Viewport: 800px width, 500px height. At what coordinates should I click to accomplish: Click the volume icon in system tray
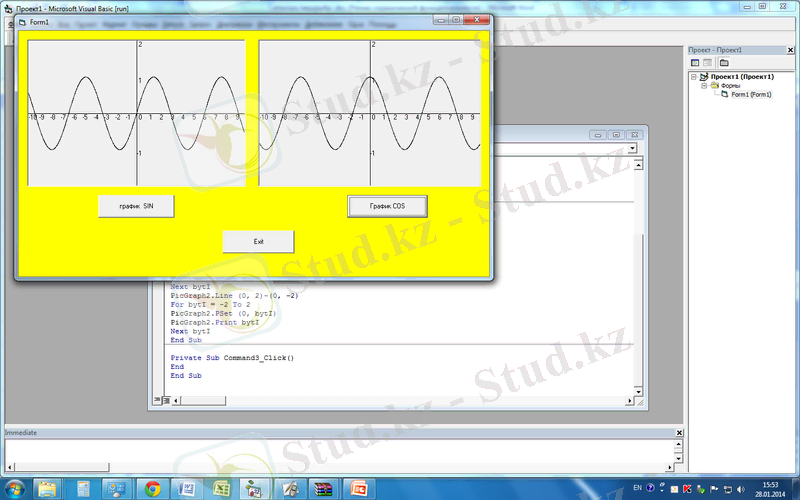739,488
